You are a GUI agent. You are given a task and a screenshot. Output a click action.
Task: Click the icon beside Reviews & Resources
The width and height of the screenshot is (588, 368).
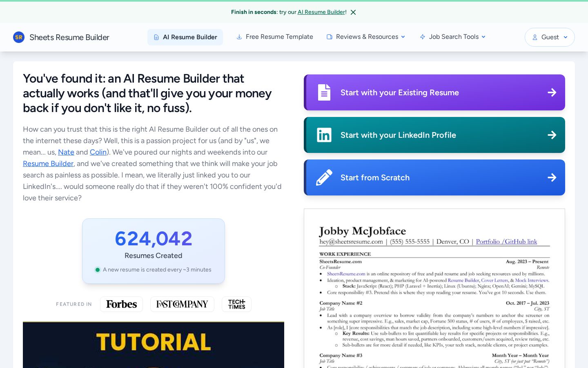click(x=330, y=37)
